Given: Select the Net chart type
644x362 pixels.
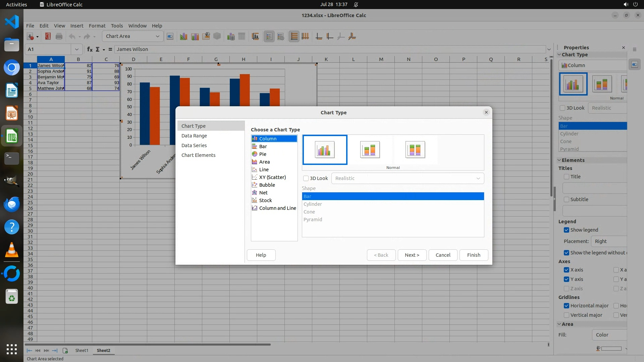Looking at the screenshot, I should pyautogui.click(x=263, y=193).
